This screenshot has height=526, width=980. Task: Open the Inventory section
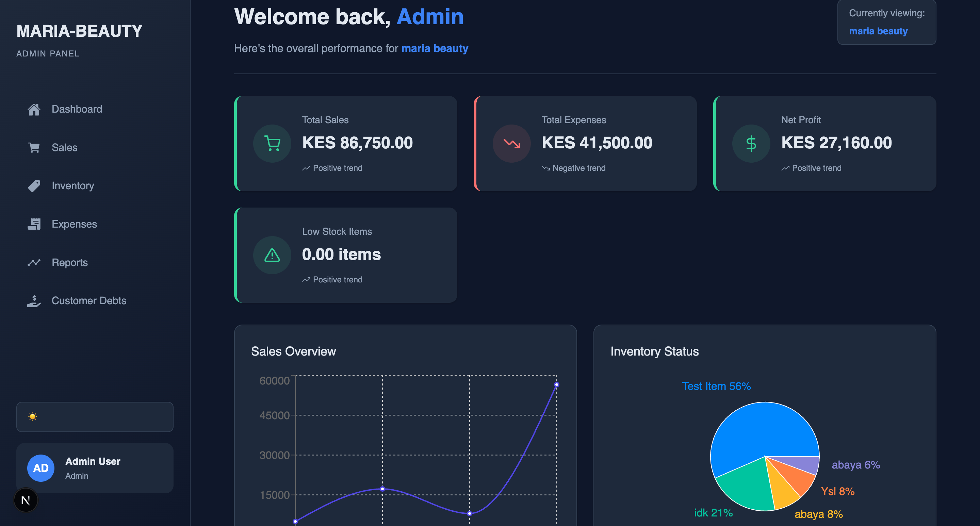point(95,186)
